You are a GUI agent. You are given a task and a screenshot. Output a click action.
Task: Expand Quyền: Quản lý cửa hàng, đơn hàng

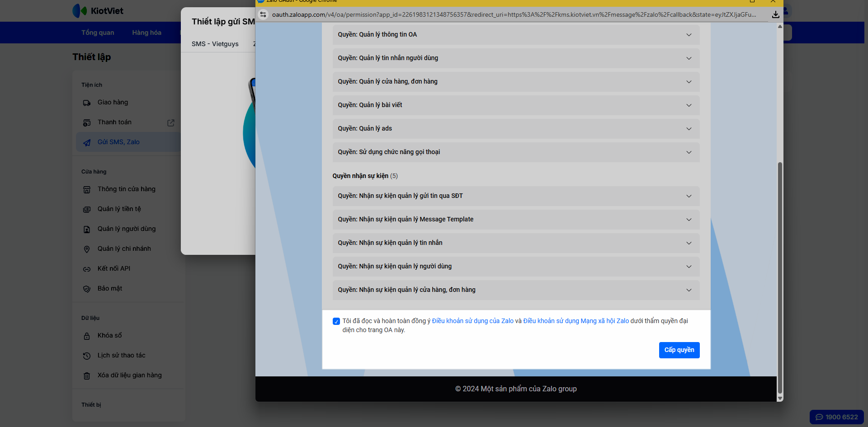pos(516,82)
